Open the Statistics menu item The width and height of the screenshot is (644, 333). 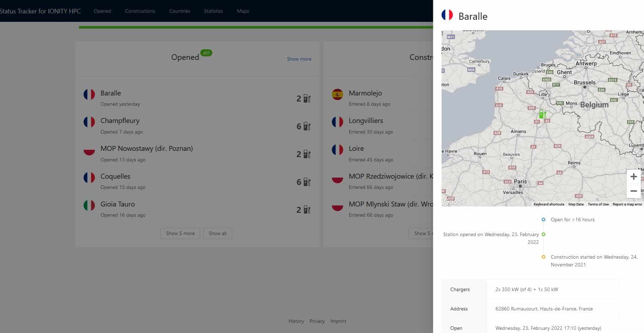(x=213, y=11)
